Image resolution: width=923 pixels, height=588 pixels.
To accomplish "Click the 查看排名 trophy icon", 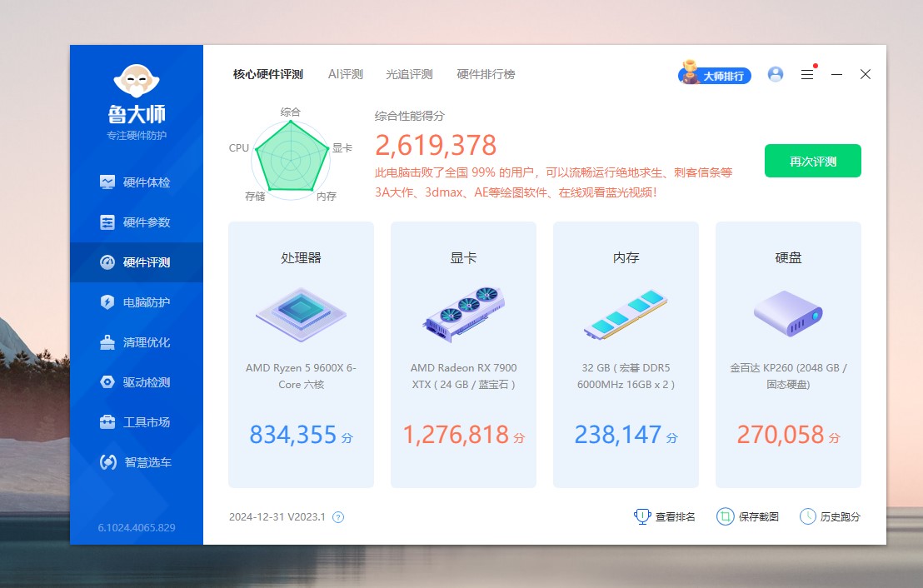I will point(642,516).
